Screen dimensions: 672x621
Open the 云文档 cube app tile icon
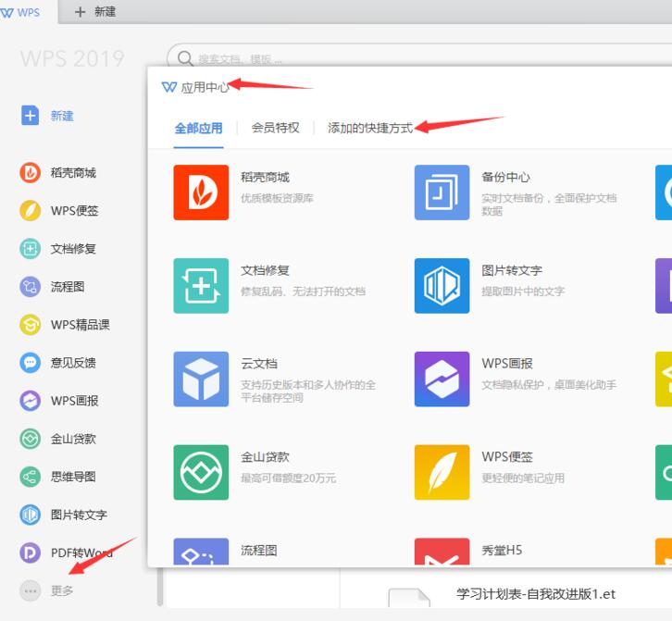click(201, 379)
